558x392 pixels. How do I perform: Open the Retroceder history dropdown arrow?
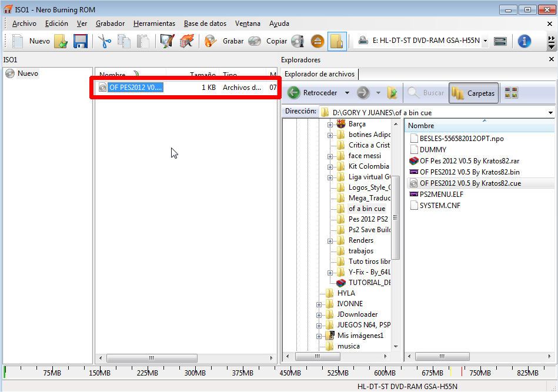point(347,93)
